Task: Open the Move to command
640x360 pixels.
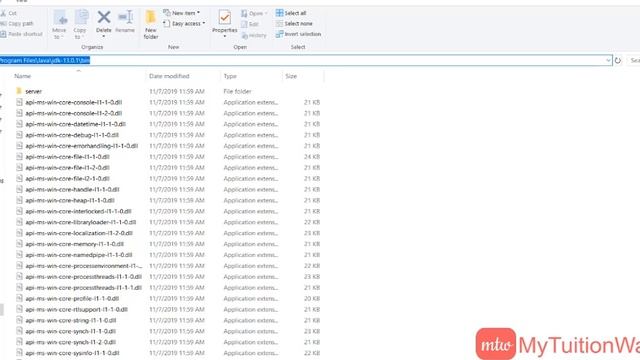Action: [60, 25]
